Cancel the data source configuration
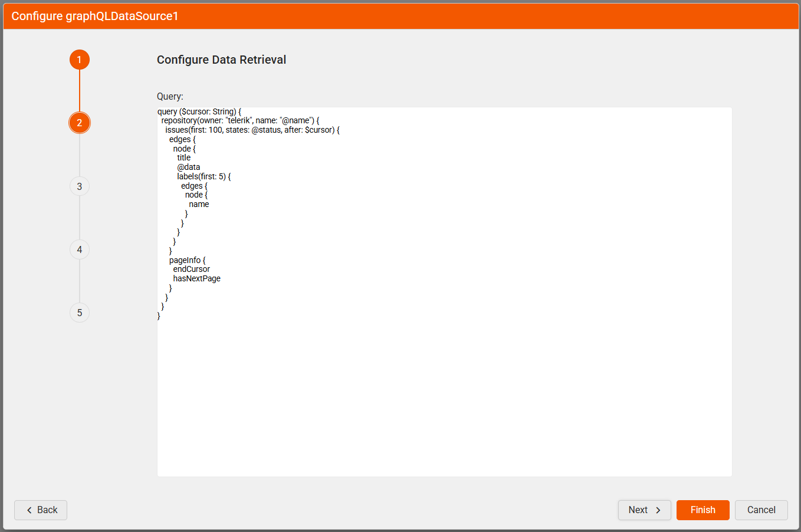 click(x=761, y=510)
